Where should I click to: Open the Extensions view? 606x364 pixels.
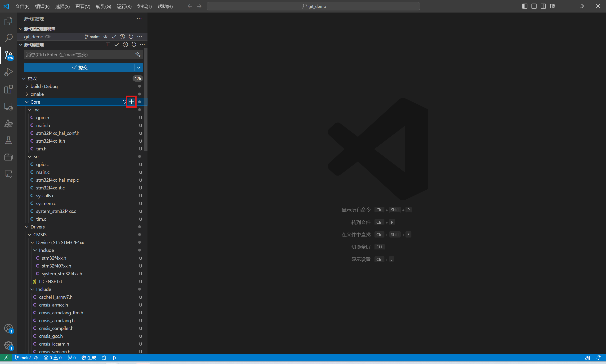[x=8, y=89]
